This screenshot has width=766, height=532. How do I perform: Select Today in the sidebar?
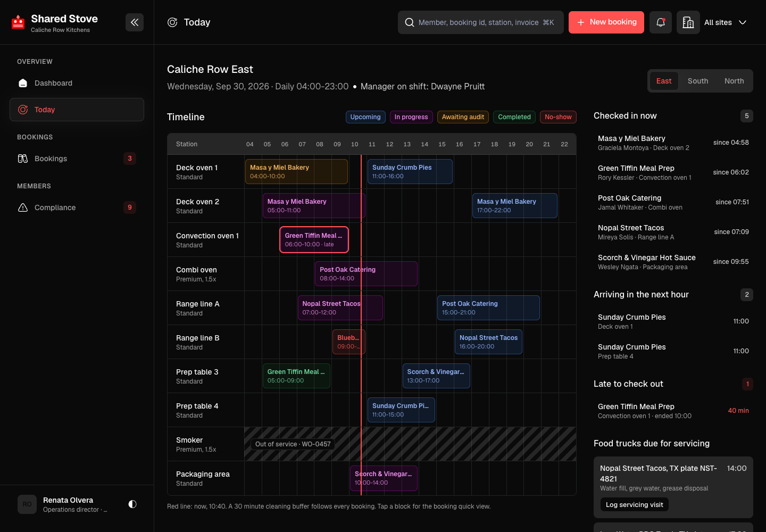pyautogui.click(x=77, y=110)
